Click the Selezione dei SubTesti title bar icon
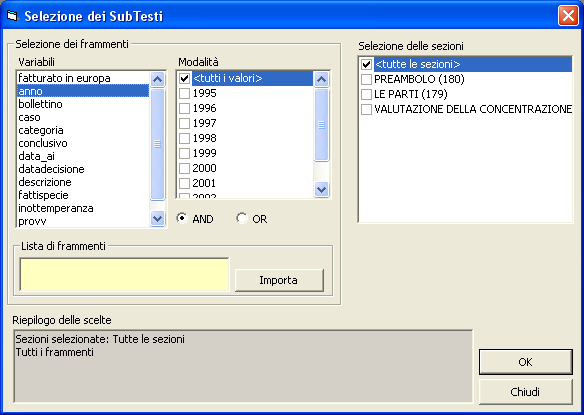The height and width of the screenshot is (415, 584). (12, 16)
